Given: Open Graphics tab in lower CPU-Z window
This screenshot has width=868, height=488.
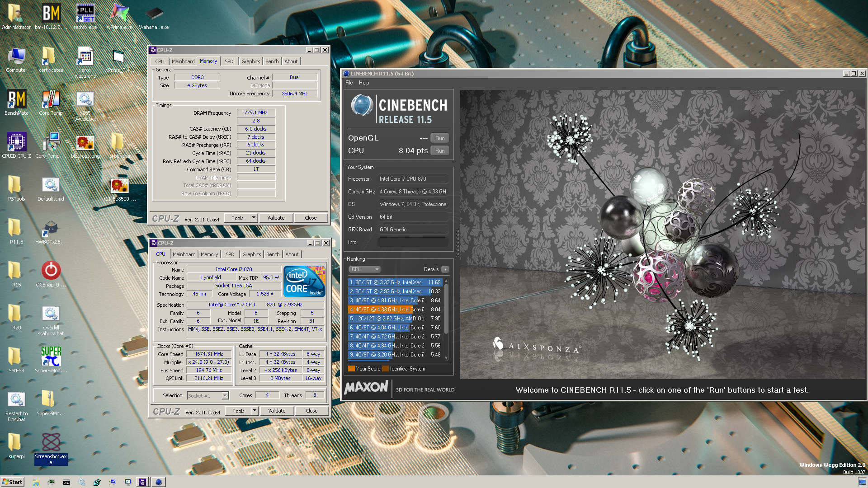Looking at the screenshot, I should click(x=251, y=254).
